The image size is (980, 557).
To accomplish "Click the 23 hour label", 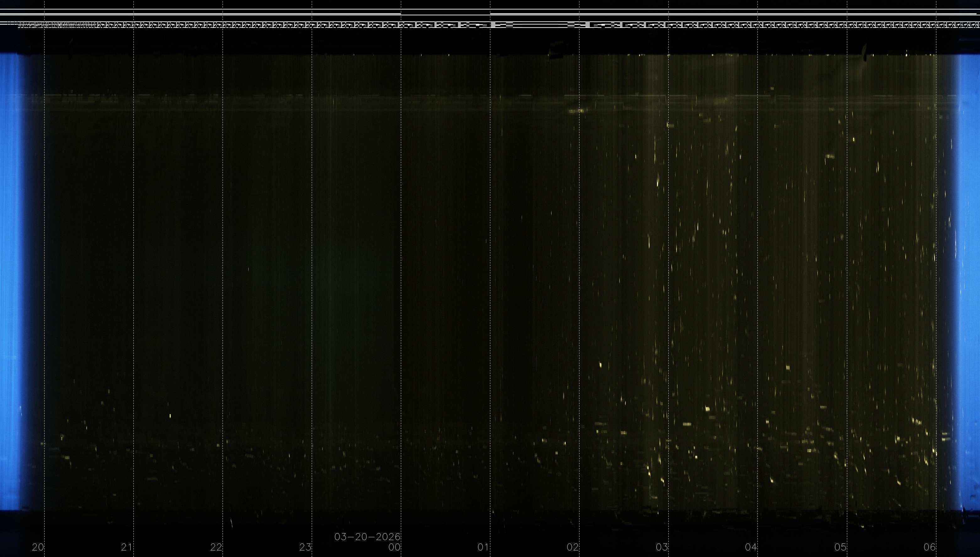I will click(x=305, y=547).
